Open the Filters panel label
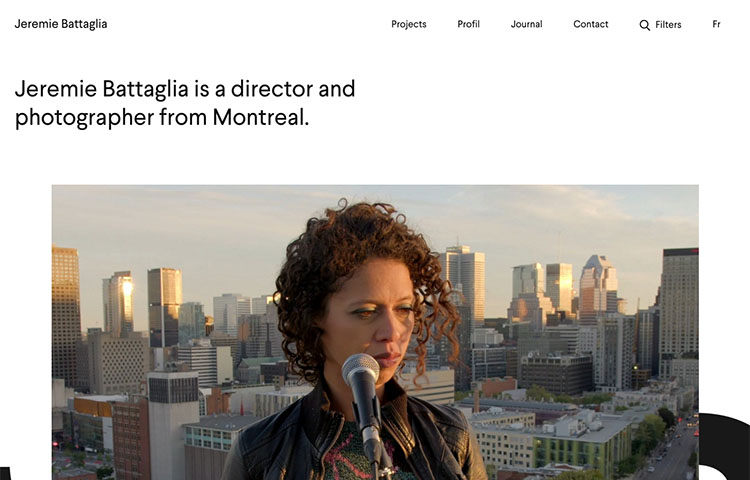This screenshot has width=750, height=480. [668, 24]
